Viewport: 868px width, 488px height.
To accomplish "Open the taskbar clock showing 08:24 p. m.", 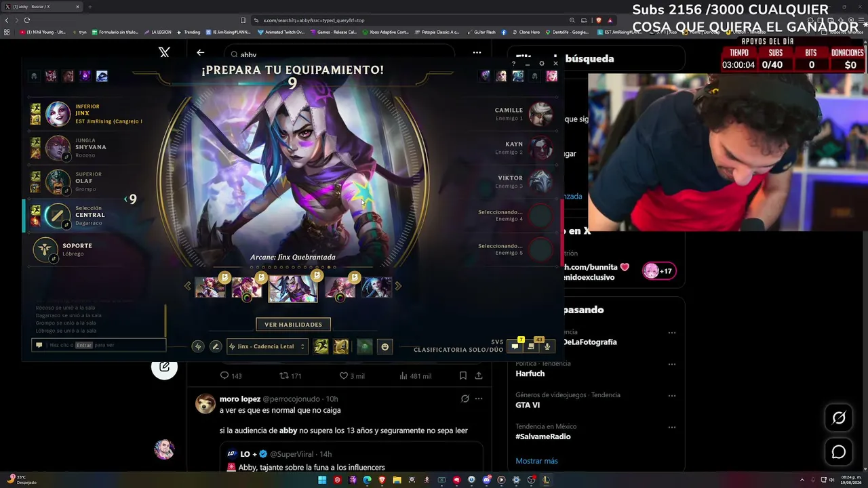I will click(x=852, y=480).
